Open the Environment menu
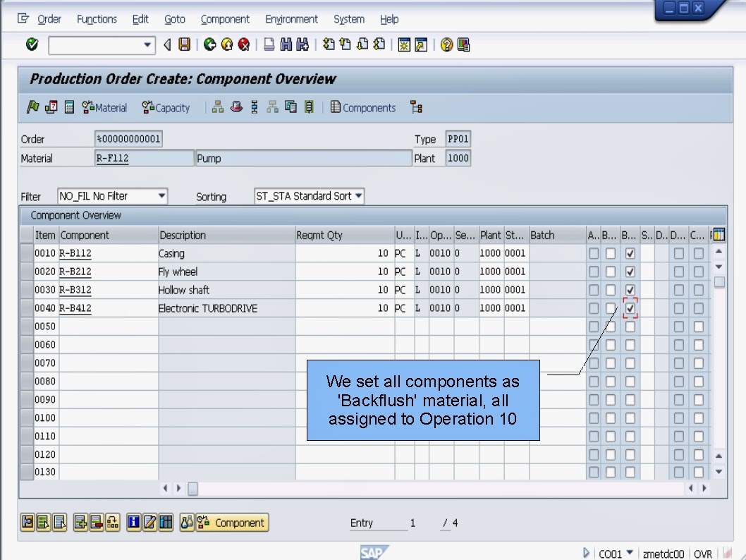Screen dimensions: 746x560 click(x=291, y=19)
